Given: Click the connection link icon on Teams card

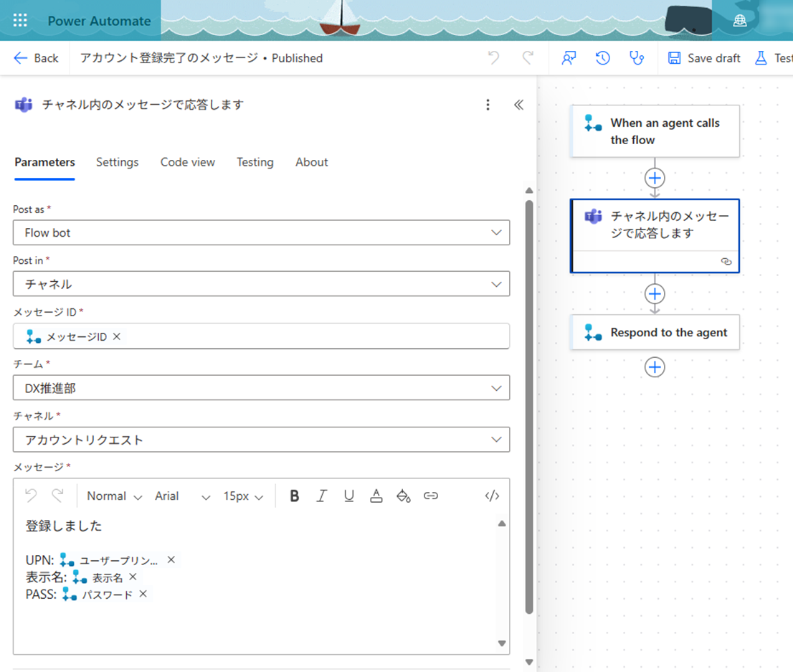Looking at the screenshot, I should click(726, 262).
